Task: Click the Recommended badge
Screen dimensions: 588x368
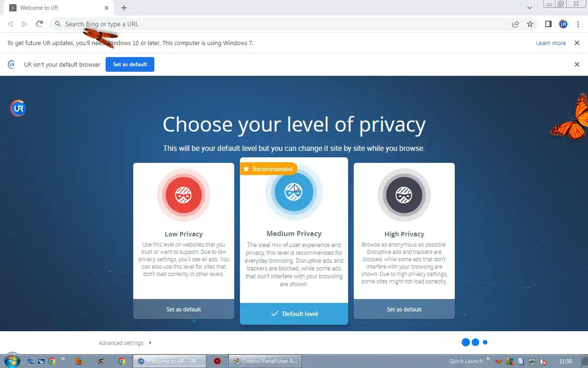Action: tap(268, 169)
